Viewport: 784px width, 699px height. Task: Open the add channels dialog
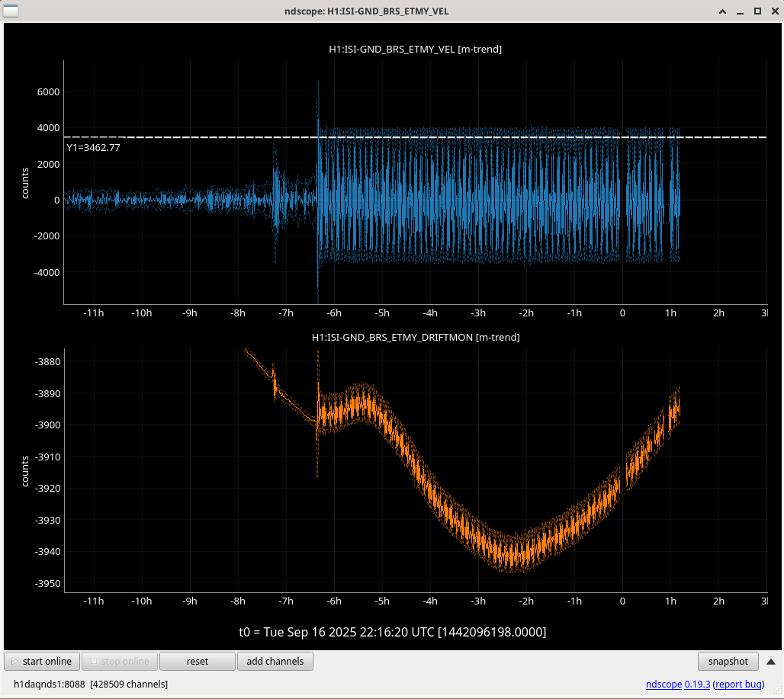point(275,661)
